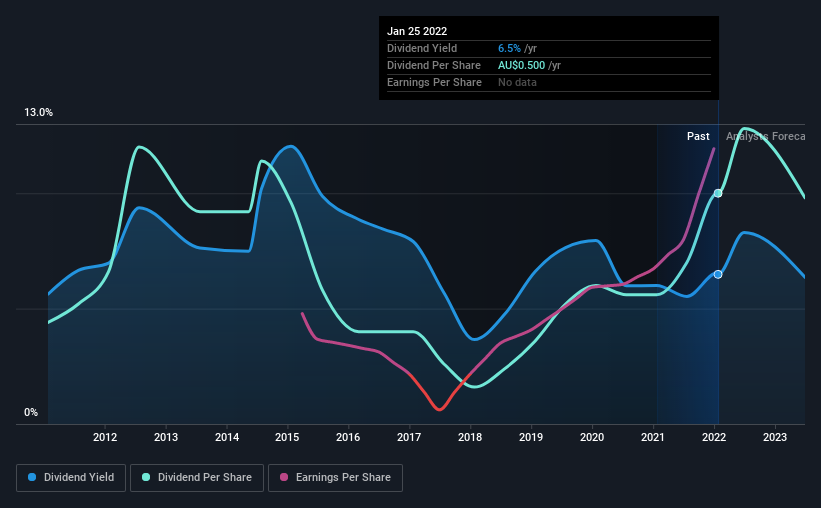
Task: Click the 13.0% y-axis label
Action: pyautogui.click(x=38, y=113)
